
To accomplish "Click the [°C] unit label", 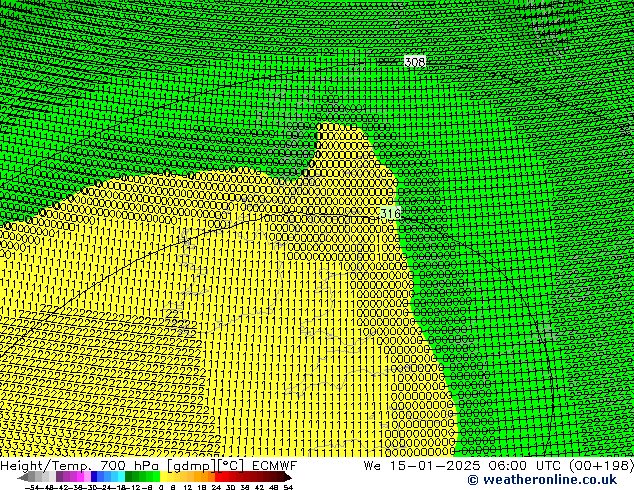I will pos(231,466).
